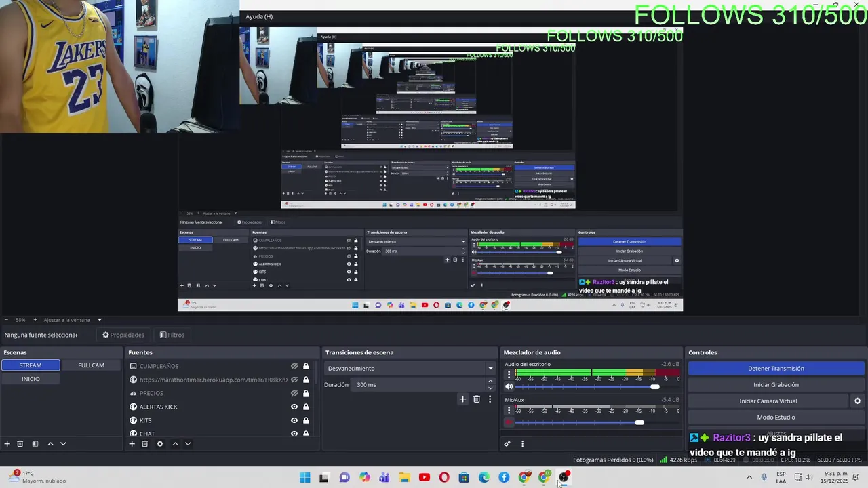
Task: Show the PRECIOS text source
Action: (294, 393)
